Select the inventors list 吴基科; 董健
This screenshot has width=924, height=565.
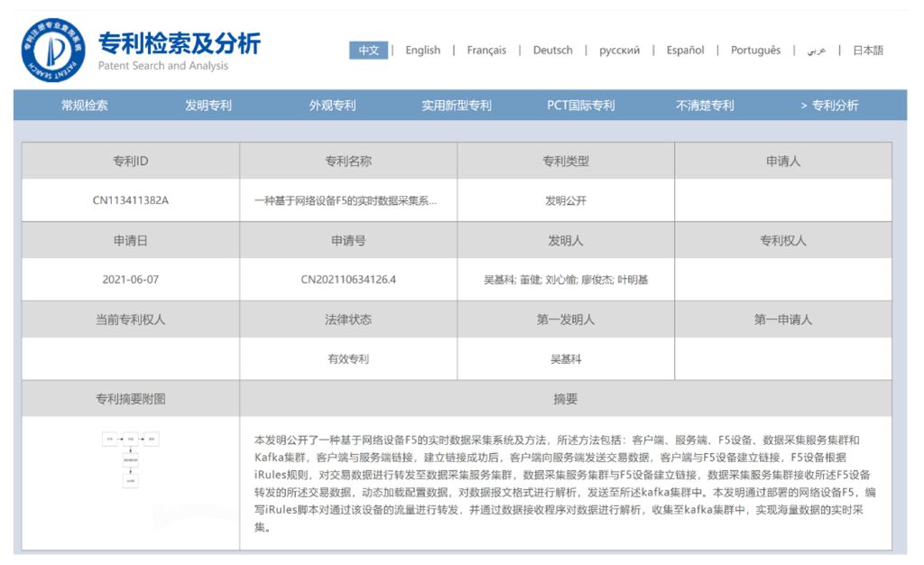565,279
